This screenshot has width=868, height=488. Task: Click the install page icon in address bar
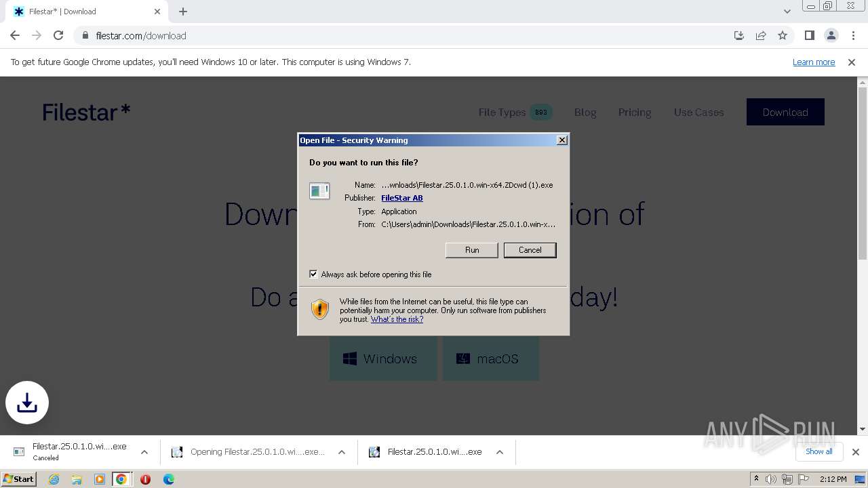pos(739,35)
